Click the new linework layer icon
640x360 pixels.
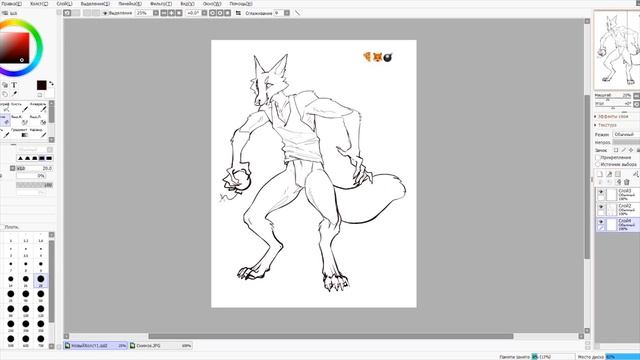click(x=609, y=174)
